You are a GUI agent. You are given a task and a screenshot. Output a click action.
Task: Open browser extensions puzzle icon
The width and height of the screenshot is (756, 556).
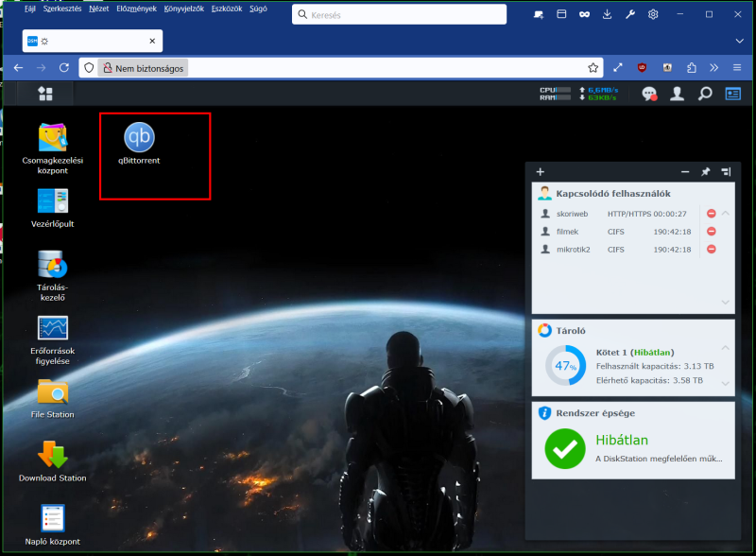pos(692,68)
